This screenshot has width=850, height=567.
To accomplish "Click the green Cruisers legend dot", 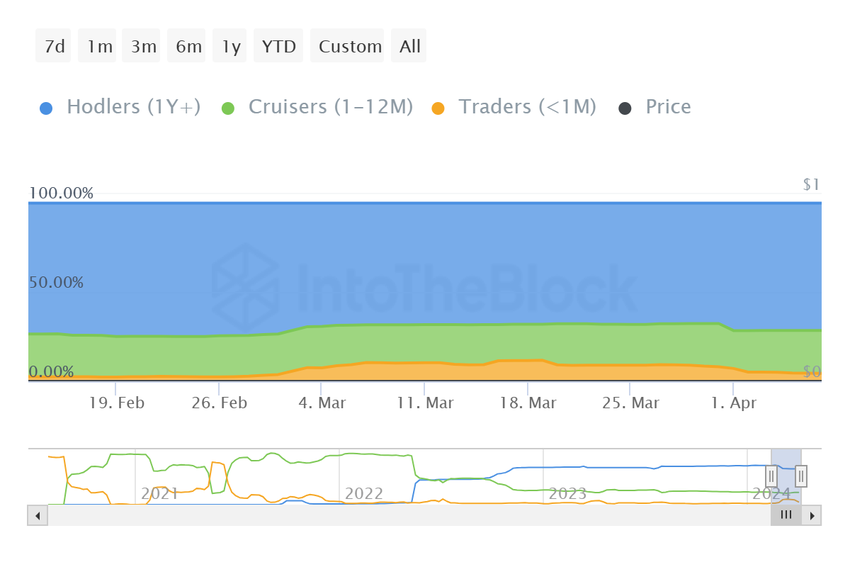I will click(x=228, y=108).
